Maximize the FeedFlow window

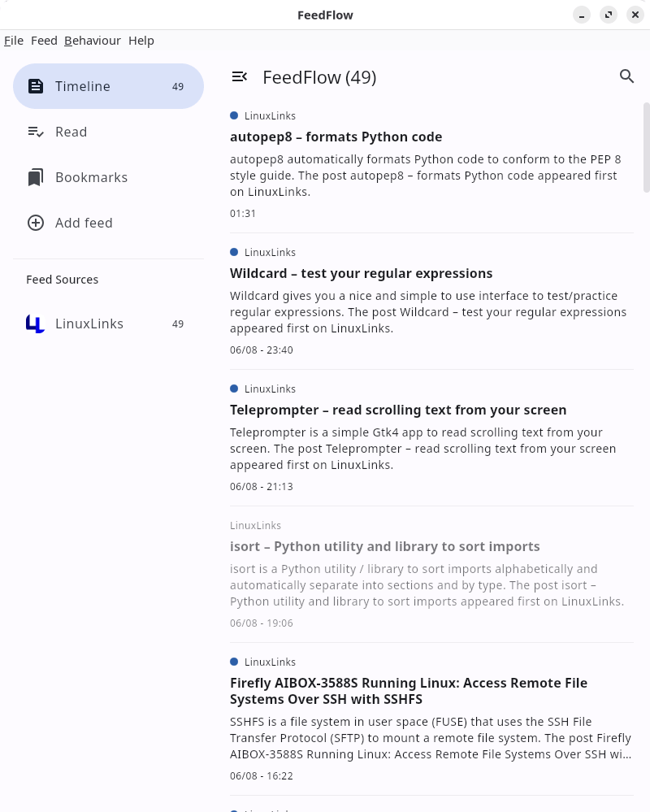(x=609, y=15)
